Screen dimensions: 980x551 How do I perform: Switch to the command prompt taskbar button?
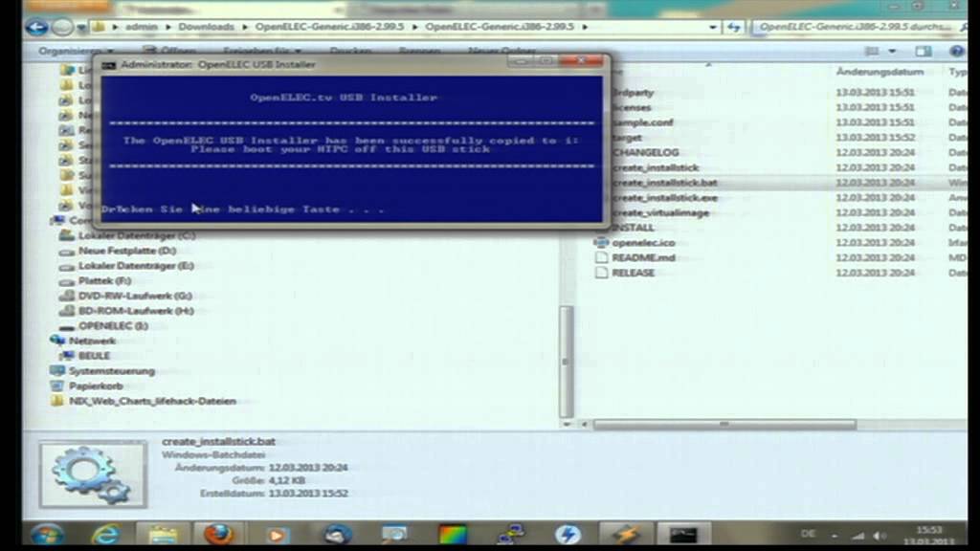tap(683, 535)
